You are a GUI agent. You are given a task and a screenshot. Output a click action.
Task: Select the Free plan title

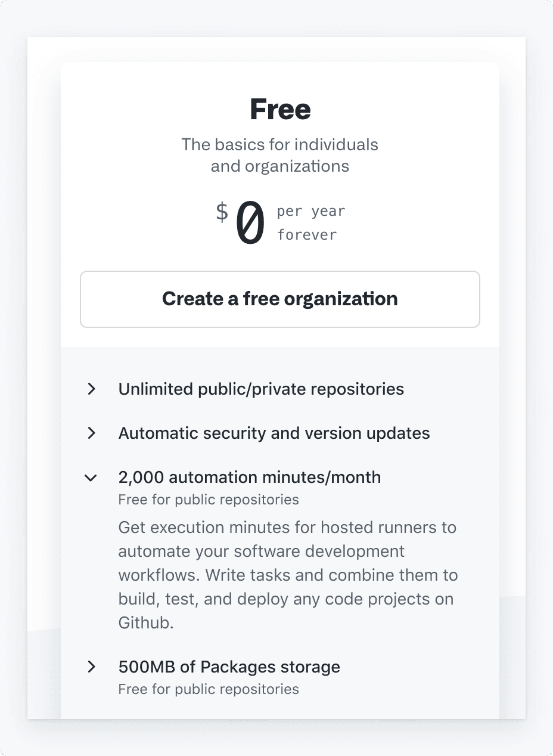pyautogui.click(x=279, y=110)
